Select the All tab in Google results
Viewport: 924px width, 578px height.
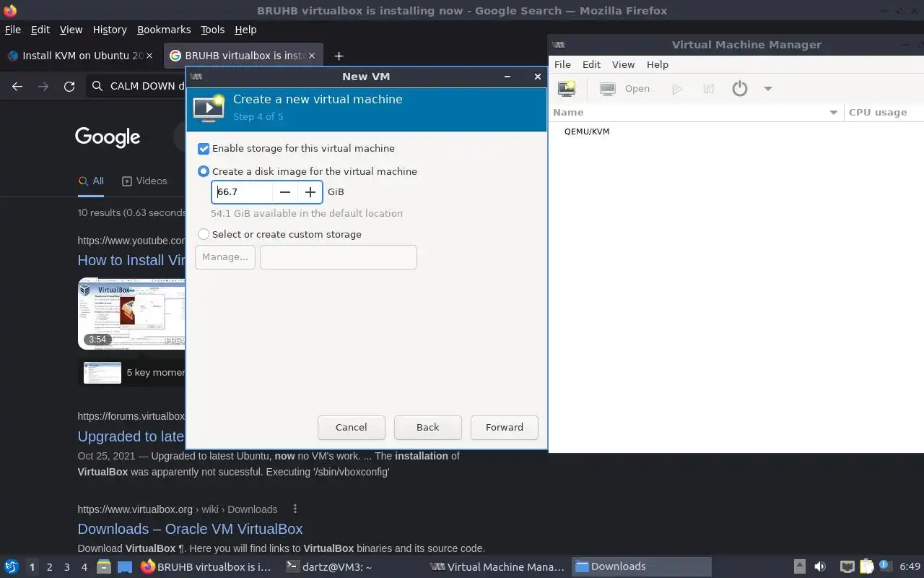tap(91, 181)
